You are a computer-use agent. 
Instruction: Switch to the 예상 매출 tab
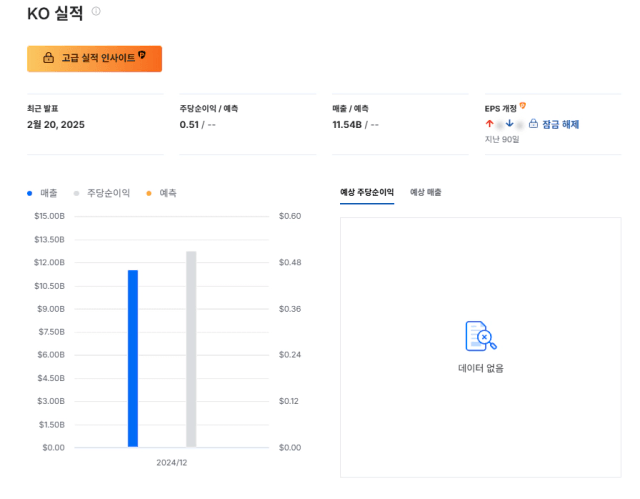[425, 192]
